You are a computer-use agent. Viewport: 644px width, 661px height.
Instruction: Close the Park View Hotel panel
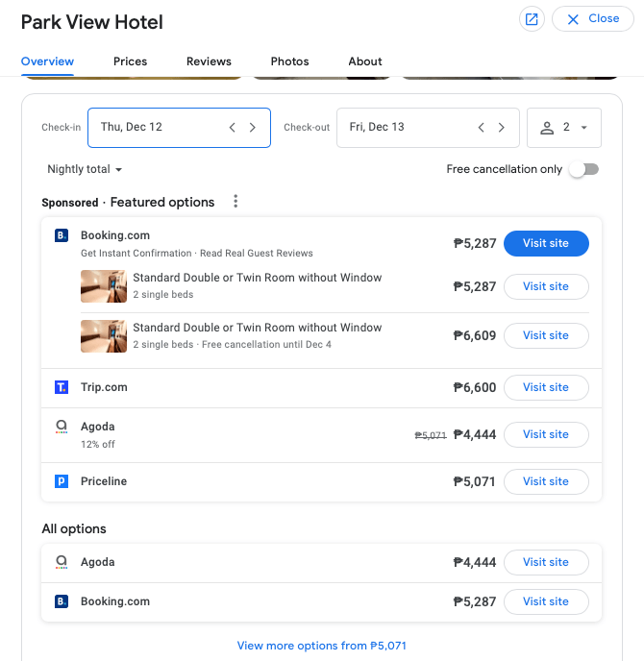point(592,19)
